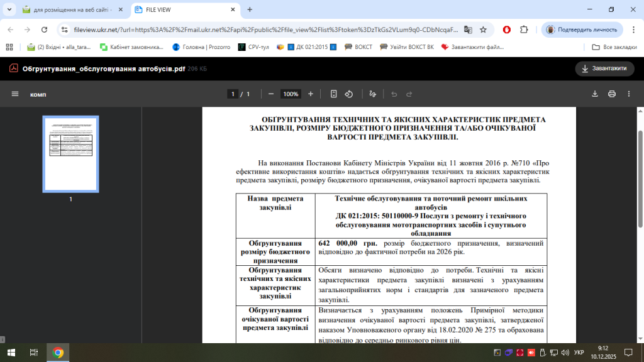The height and width of the screenshot is (362, 644).
Task: Click the Завантажити button
Action: tap(604, 69)
